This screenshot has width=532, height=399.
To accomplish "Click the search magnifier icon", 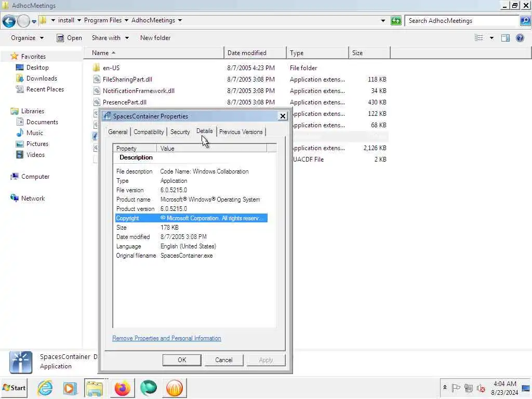I will (x=525, y=21).
